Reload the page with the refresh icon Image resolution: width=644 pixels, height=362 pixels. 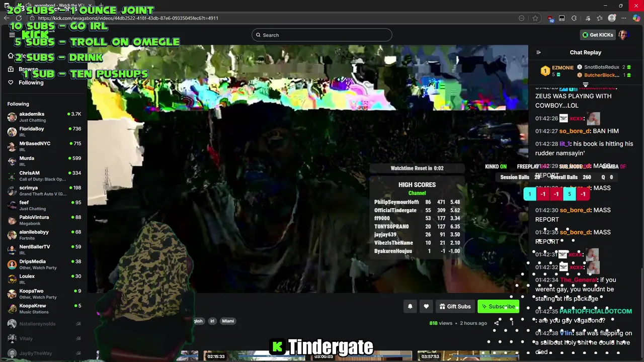point(19,18)
